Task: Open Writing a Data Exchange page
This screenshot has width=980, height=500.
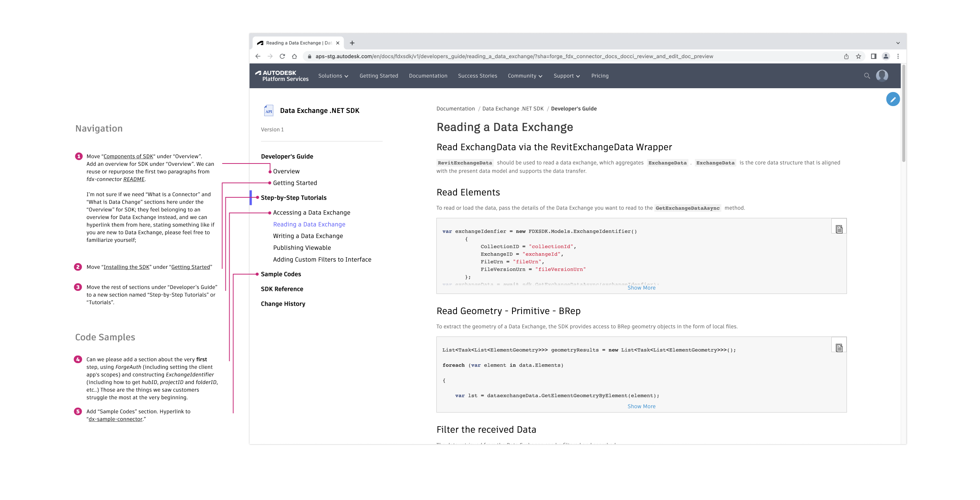Action: click(x=308, y=236)
